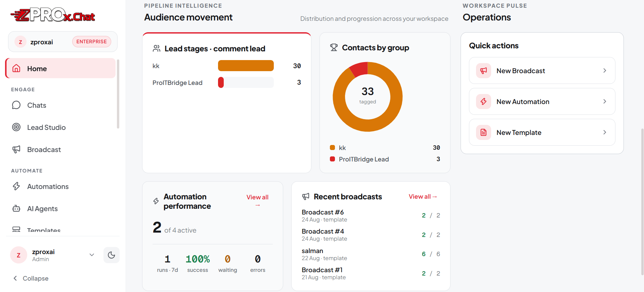This screenshot has height=292, width=644.
Task: Click the lightning icon on New Automation
Action: click(x=483, y=101)
